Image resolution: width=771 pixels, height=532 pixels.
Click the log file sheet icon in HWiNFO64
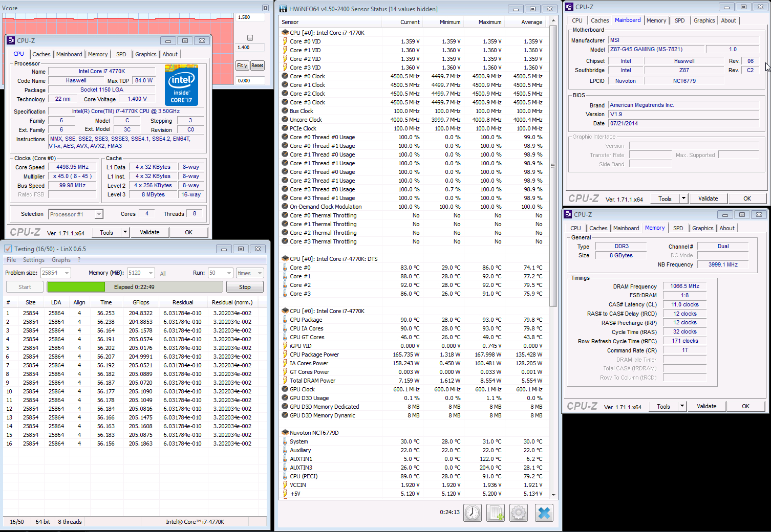click(x=496, y=513)
